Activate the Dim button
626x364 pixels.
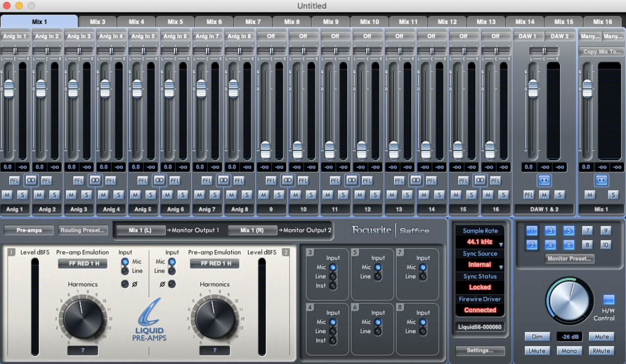coord(537,337)
